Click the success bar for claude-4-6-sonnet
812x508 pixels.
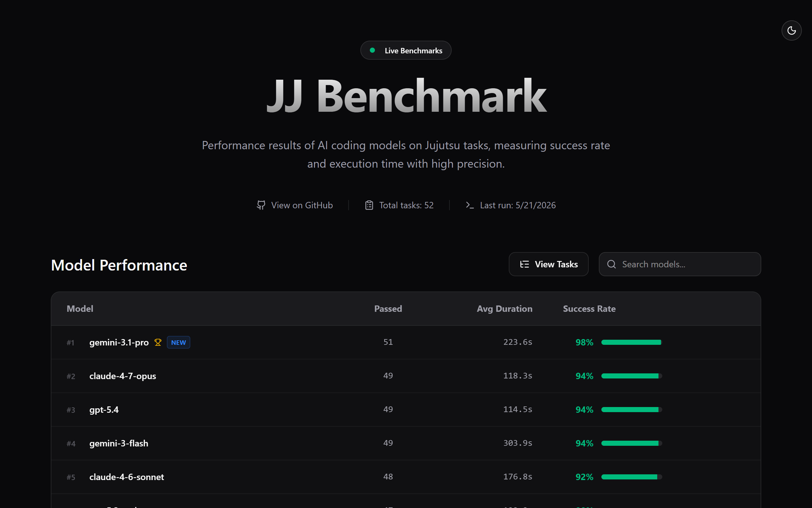pos(632,477)
